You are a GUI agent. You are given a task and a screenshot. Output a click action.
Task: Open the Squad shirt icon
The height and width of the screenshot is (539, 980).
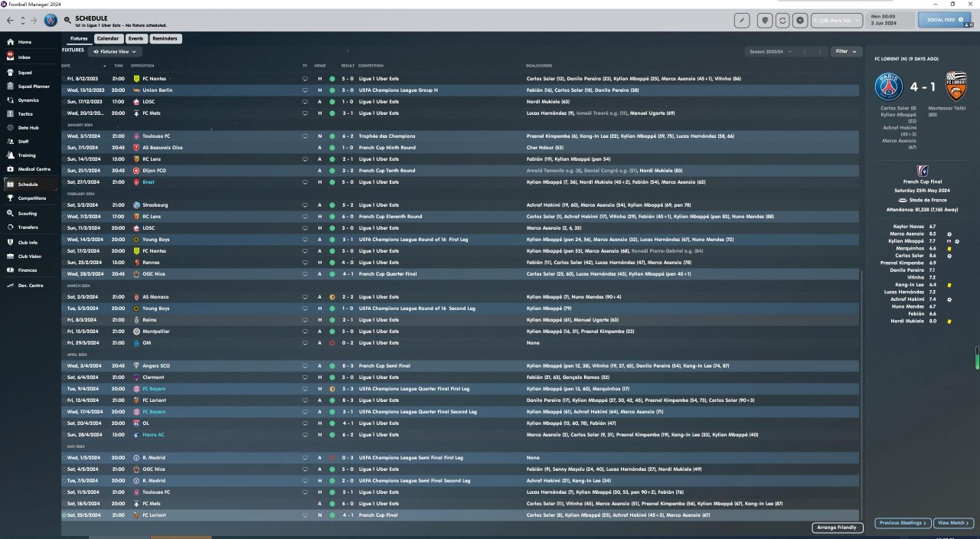pyautogui.click(x=10, y=72)
